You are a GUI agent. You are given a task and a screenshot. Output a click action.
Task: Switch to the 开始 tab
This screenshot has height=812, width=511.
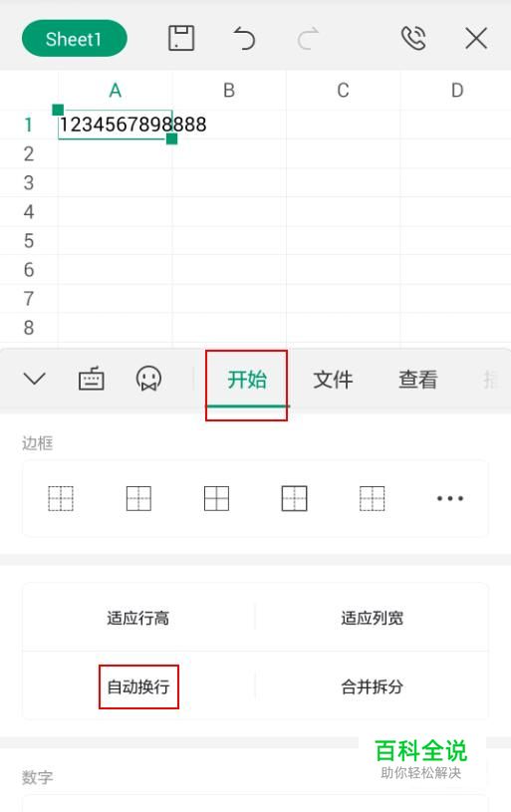[x=247, y=380]
